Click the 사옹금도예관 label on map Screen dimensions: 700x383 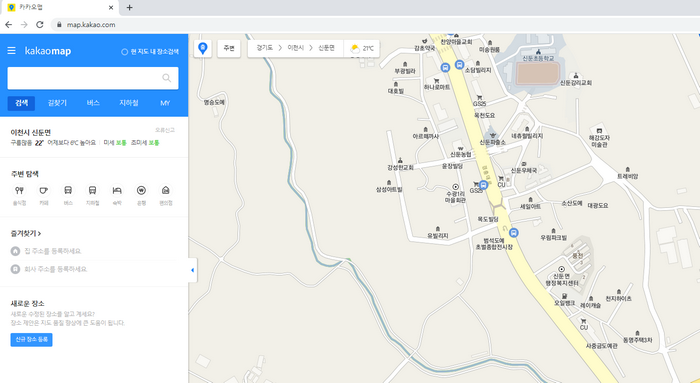(601, 346)
